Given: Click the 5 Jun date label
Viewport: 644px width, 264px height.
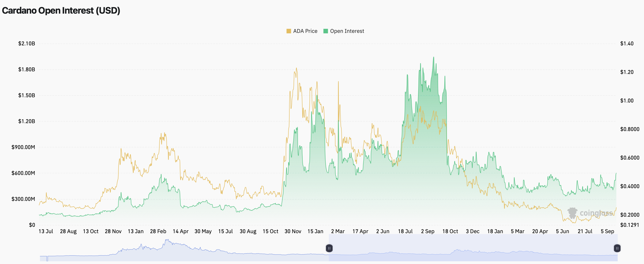Looking at the screenshot, I should [x=562, y=232].
